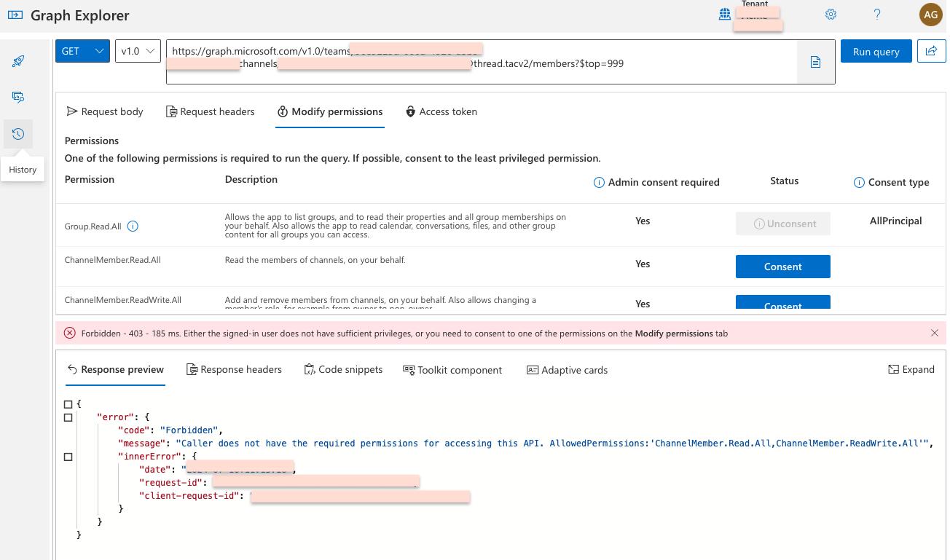Click the info icon next to Group.Read.All

click(x=133, y=226)
